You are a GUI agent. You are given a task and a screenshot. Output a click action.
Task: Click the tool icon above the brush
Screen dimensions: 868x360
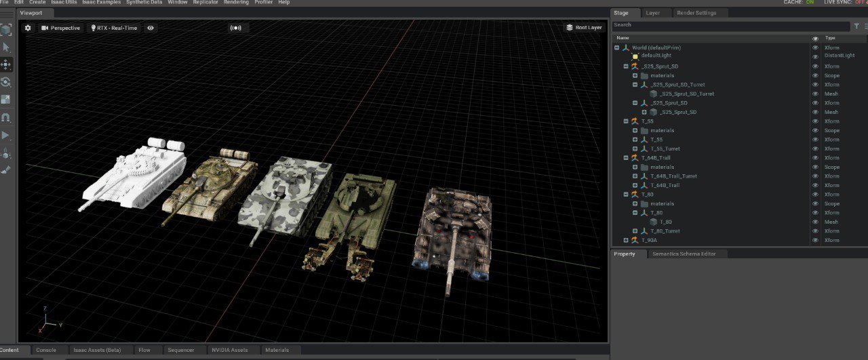pyautogui.click(x=6, y=153)
